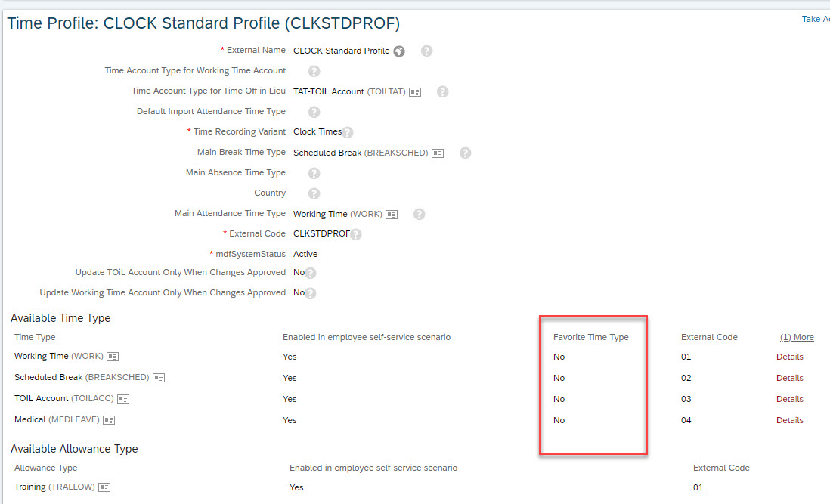This screenshot has width=830, height=504.
Task: Click Training (TRALLOW) allowance name
Action: tap(54, 487)
